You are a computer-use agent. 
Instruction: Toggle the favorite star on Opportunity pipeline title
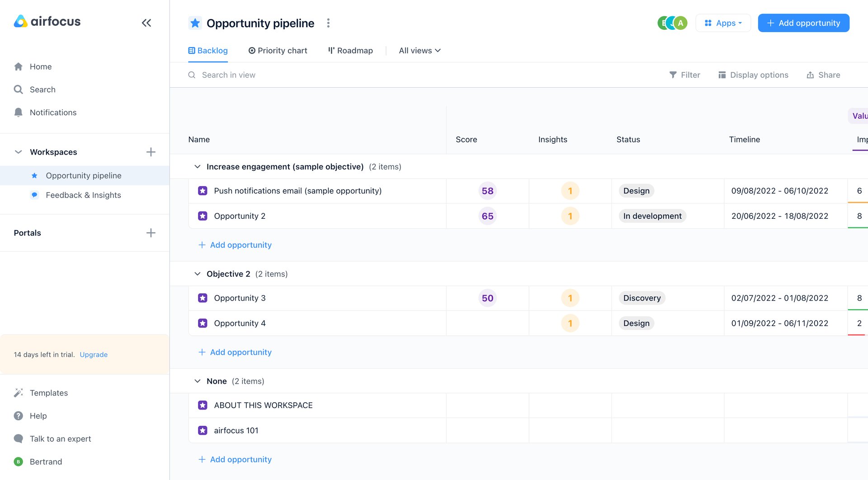[195, 23]
